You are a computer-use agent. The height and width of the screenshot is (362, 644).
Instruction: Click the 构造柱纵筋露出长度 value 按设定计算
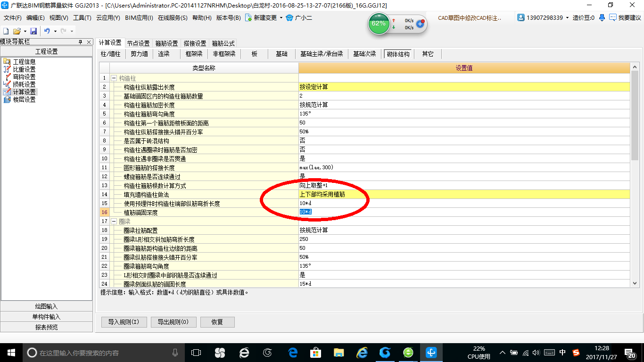[x=464, y=87]
